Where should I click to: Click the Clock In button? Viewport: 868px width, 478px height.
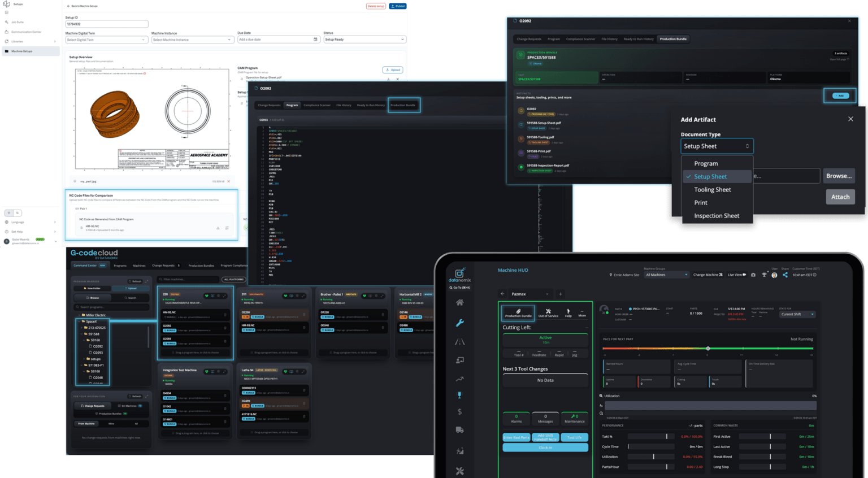545,447
